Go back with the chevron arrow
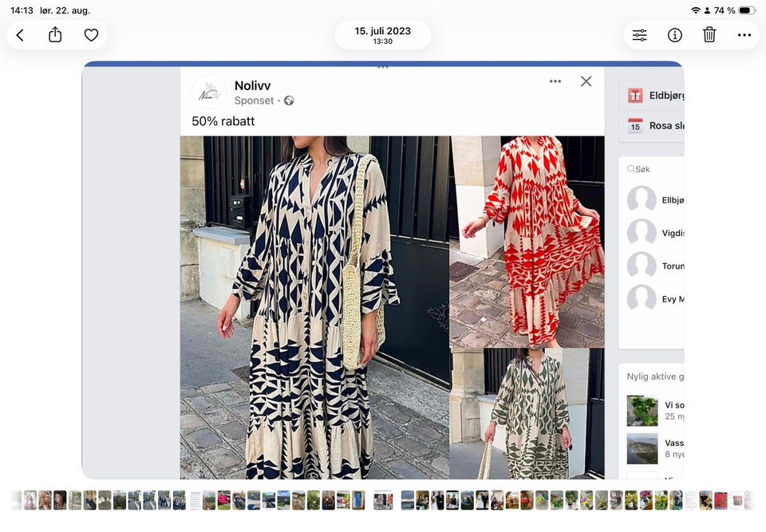 pyautogui.click(x=20, y=35)
